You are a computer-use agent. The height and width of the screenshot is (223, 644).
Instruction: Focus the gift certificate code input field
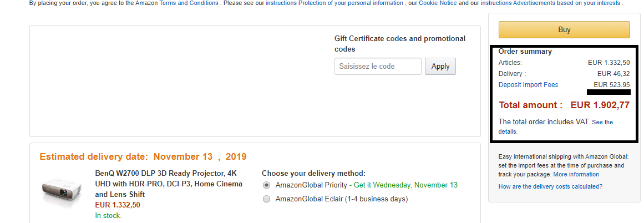[378, 67]
